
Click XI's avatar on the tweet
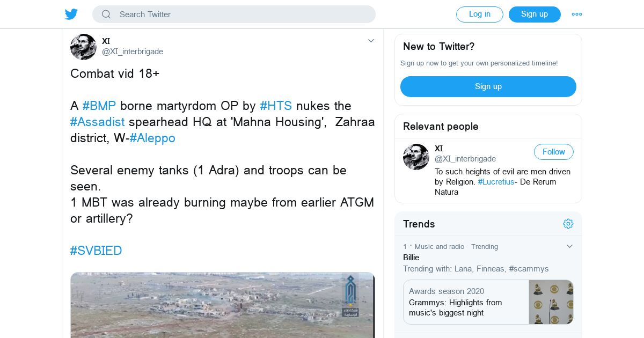pos(83,47)
